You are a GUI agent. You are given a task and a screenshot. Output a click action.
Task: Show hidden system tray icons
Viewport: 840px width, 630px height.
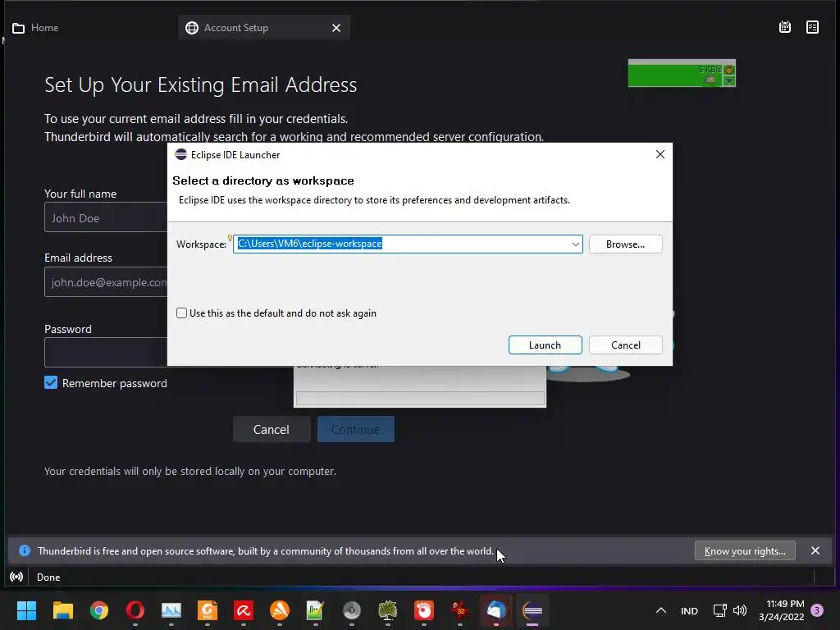[x=661, y=610]
